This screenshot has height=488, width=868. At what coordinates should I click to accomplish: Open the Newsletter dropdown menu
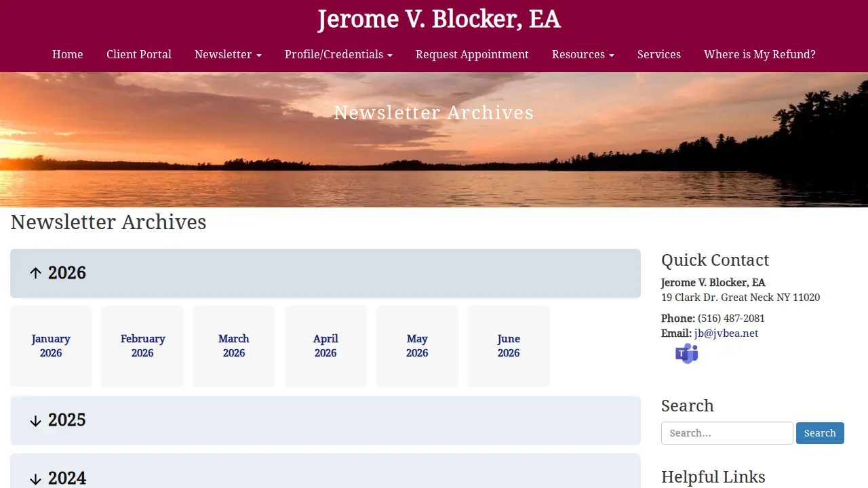coord(228,54)
